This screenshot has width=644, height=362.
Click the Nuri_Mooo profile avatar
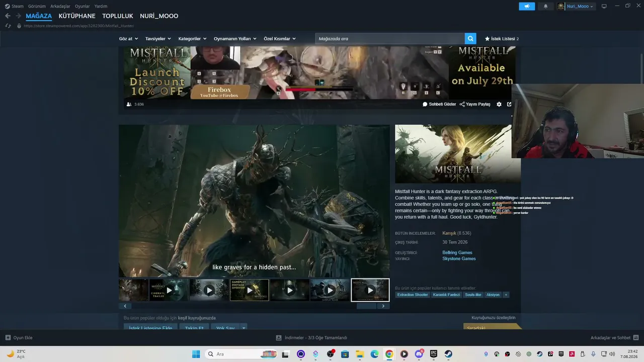point(561,6)
